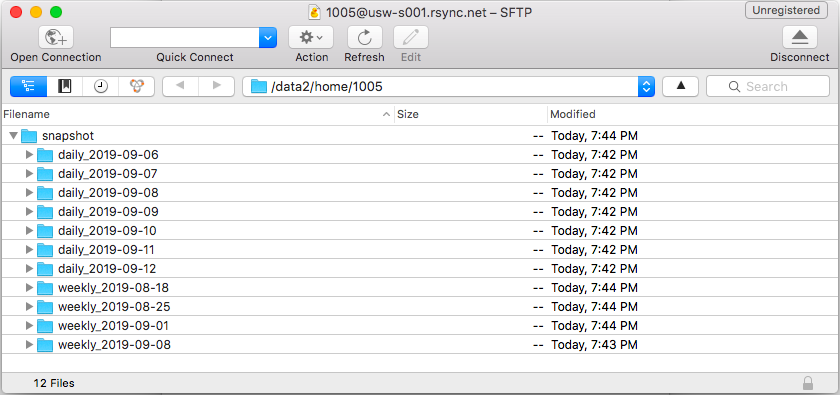Click the weekly_2019-09-08 folder icon

[x=45, y=345]
